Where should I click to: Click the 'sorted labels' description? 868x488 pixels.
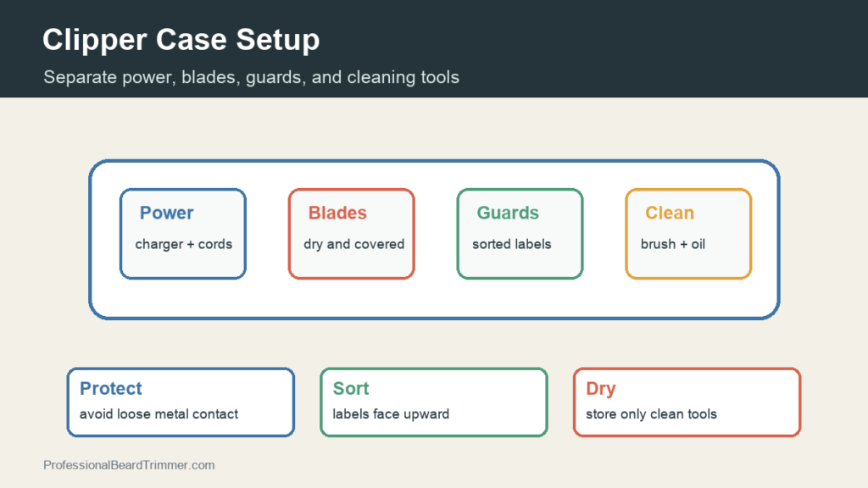[511, 244]
